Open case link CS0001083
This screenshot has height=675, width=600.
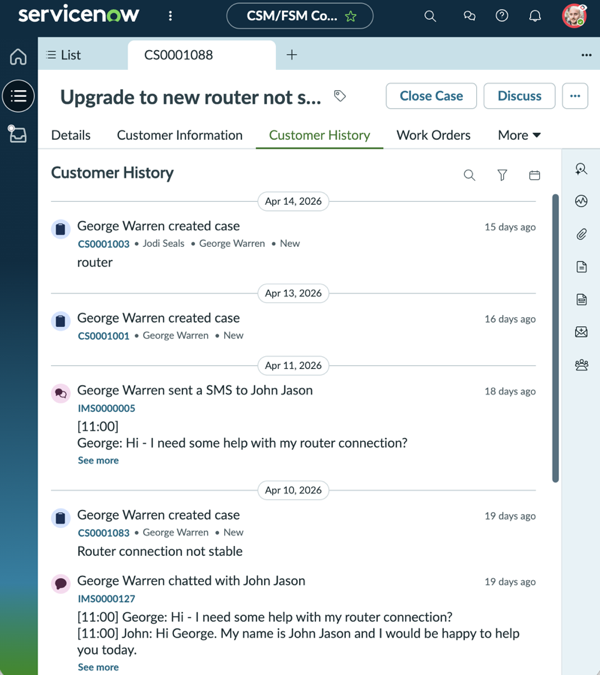pos(103,533)
